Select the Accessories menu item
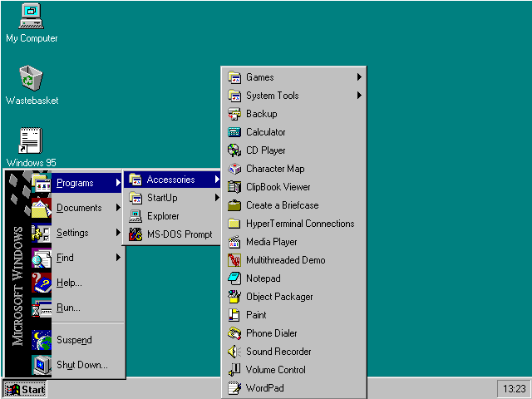 click(x=172, y=180)
